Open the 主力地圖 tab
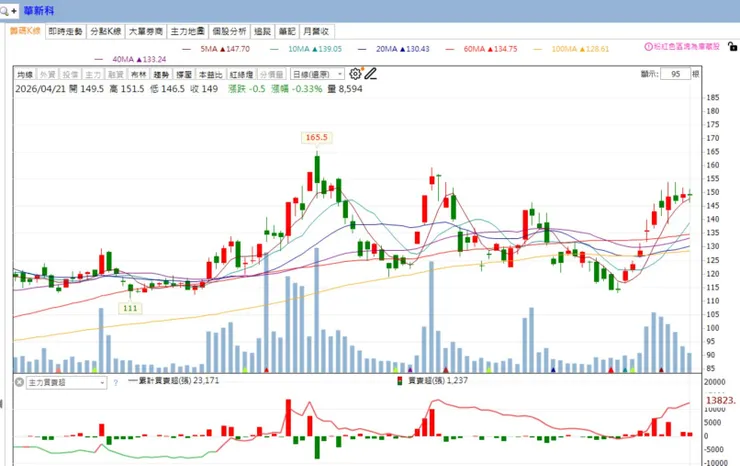The width and height of the screenshot is (740, 466). tap(187, 32)
